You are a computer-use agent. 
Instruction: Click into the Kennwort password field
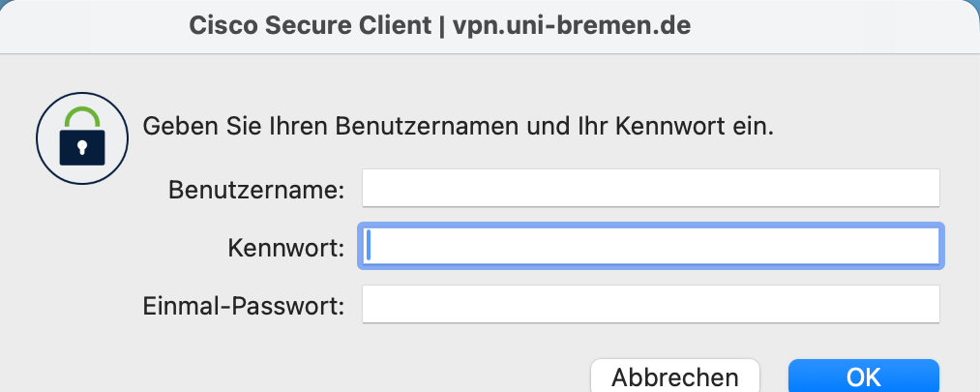(x=650, y=247)
